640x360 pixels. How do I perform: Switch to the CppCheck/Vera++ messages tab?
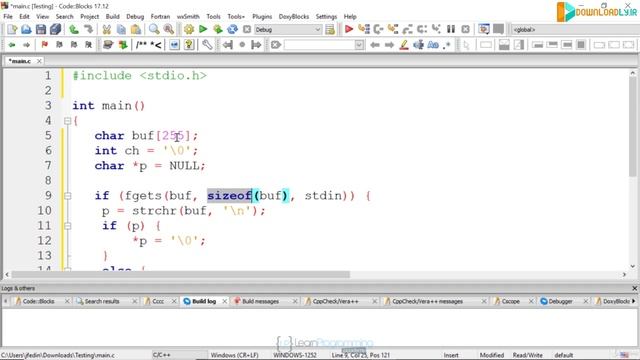[x=427, y=301]
